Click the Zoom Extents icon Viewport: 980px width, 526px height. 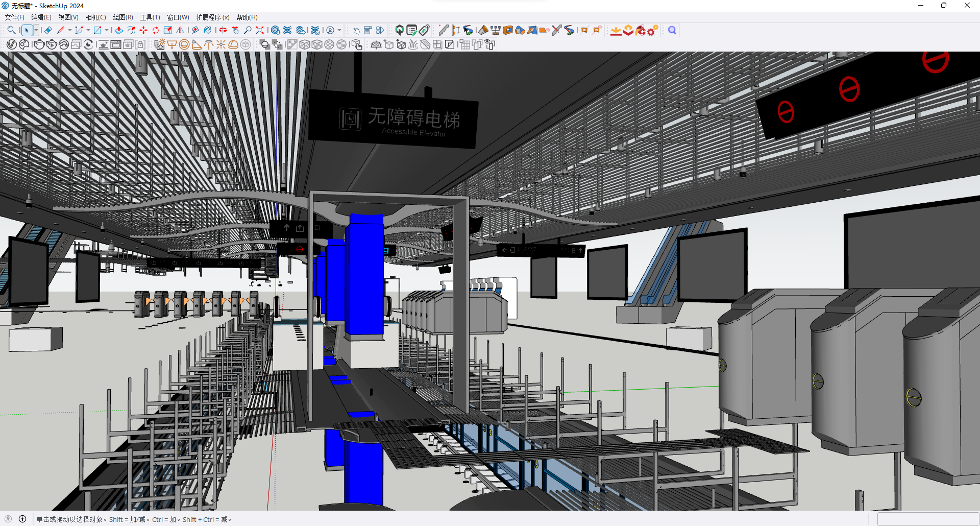click(x=260, y=31)
